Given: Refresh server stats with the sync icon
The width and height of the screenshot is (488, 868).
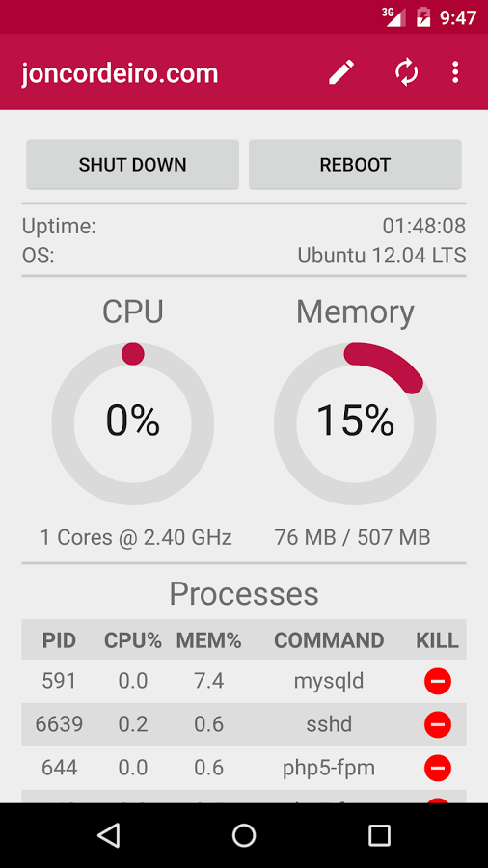Looking at the screenshot, I should pos(406,72).
